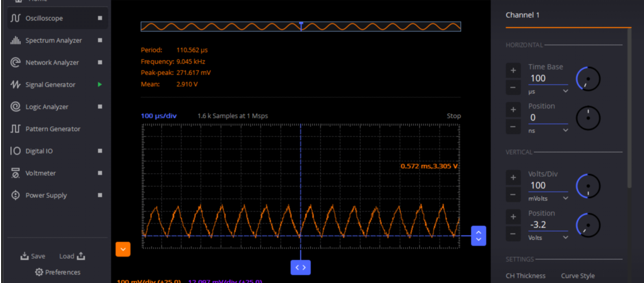
Task: Toggle Oscilloscope run/stop square
Action: coord(100,18)
